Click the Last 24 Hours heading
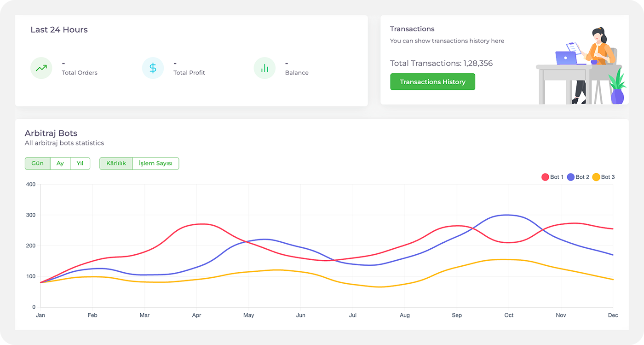The image size is (644, 345). pos(59,30)
